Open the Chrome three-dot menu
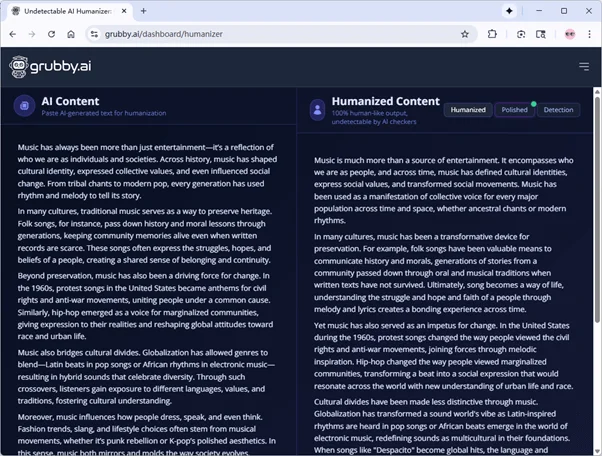Viewport: 602px width, 456px height. (x=589, y=33)
